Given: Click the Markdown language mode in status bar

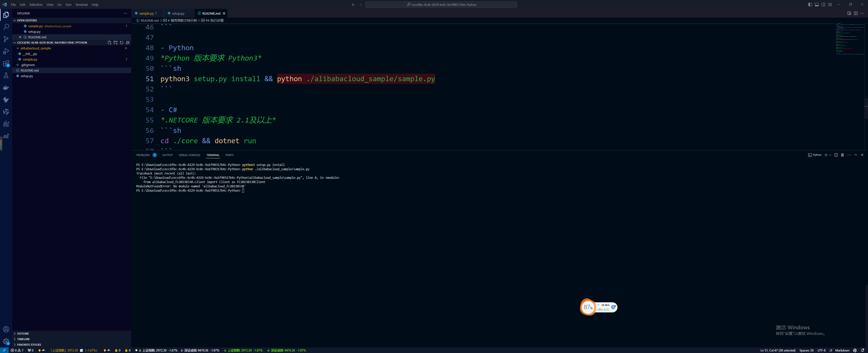Looking at the screenshot, I should [842, 350].
